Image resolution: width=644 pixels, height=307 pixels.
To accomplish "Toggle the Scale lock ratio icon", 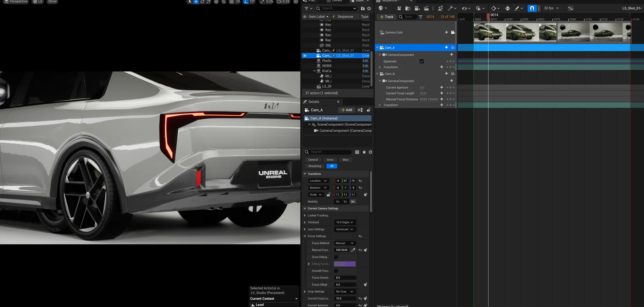I will pyautogui.click(x=328, y=195).
